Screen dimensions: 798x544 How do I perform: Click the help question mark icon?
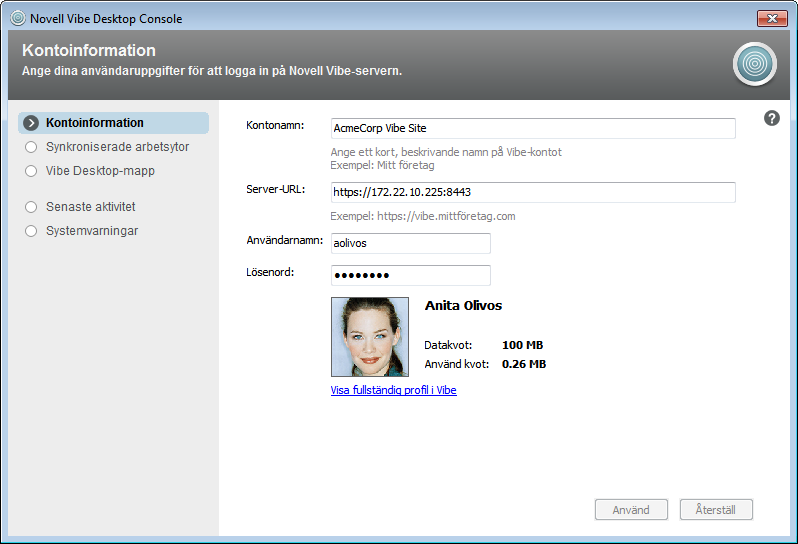[x=772, y=118]
